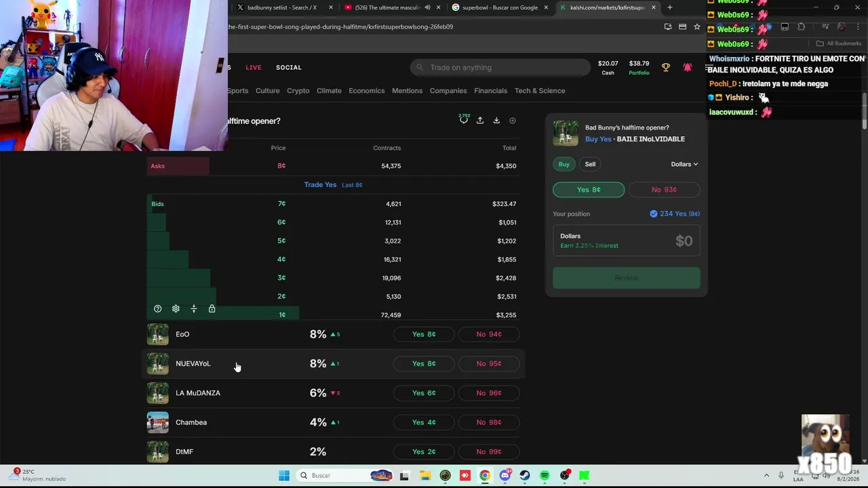Click the download icon above order book
Screen dimensions: 868x488
(496, 121)
